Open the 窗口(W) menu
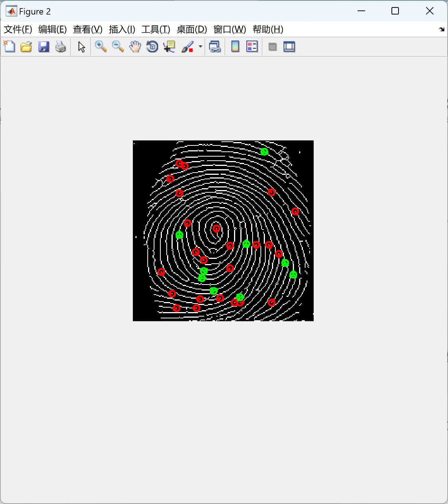 point(230,29)
